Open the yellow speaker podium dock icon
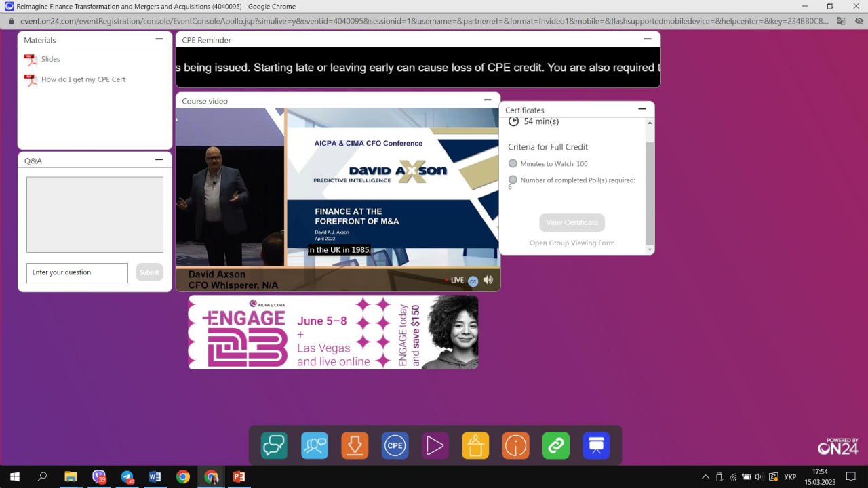This screenshot has height=488, width=868. [475, 445]
